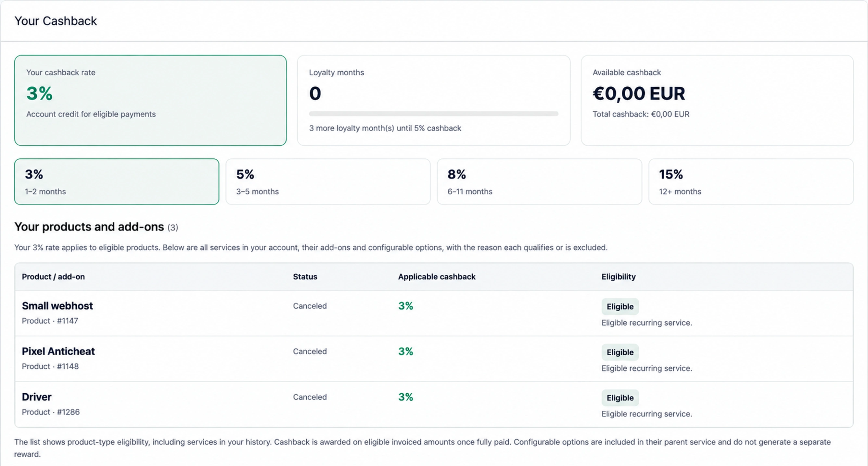
Task: Click the Eligible badge for Small webhost
Action: (620, 306)
